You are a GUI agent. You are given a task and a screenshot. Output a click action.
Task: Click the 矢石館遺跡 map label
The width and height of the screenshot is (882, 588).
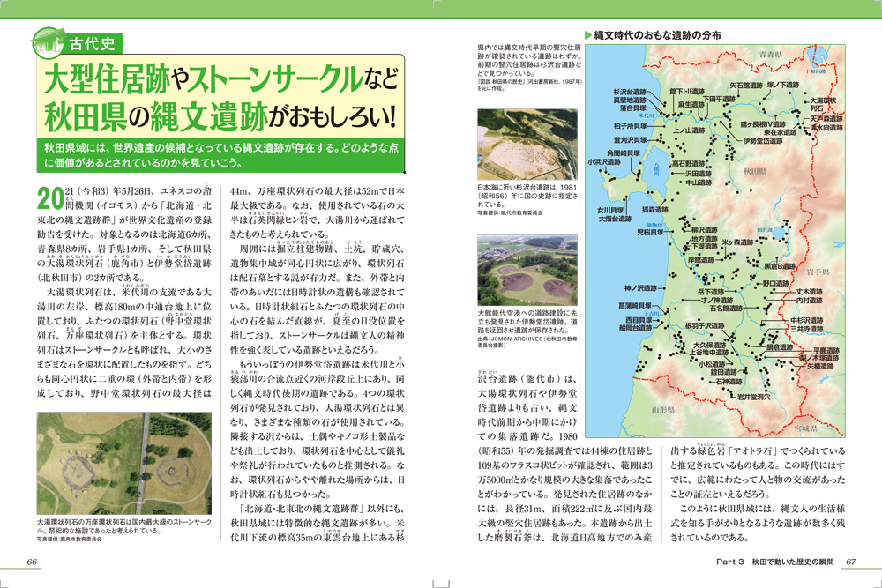746,86
